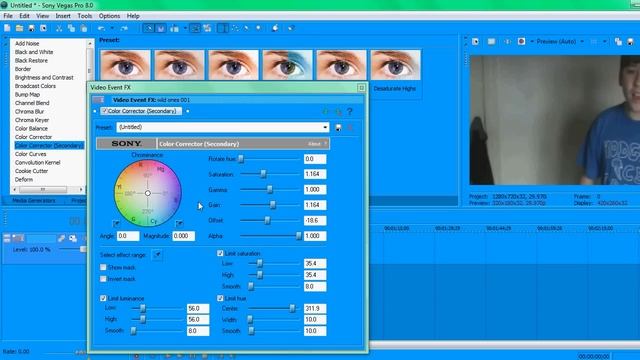The width and height of the screenshot is (640, 360).
Task: Select Chroma Keyer in effects list
Action: coord(32,120)
